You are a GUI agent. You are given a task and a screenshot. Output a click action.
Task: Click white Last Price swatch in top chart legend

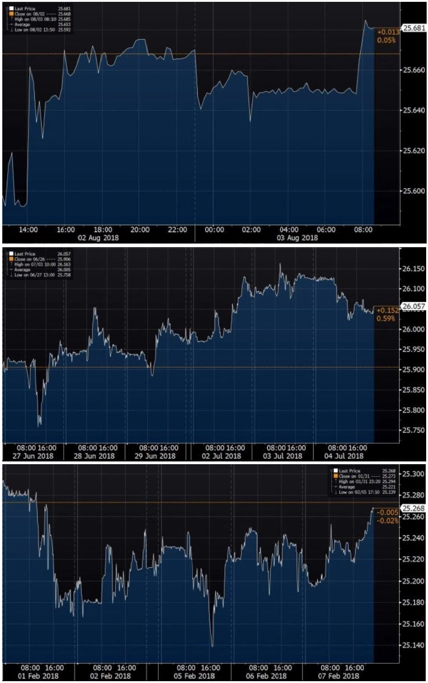(11, 8)
